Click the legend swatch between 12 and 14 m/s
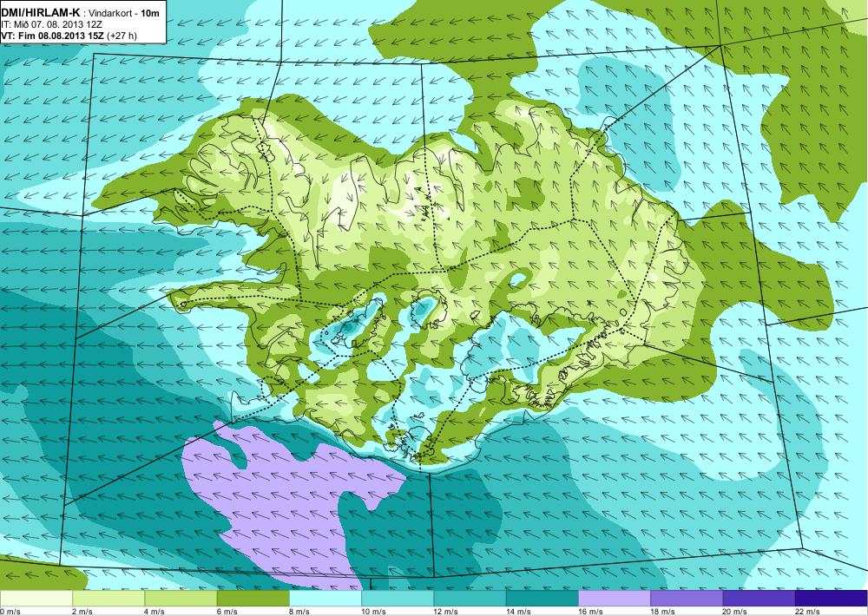The height and width of the screenshot is (616, 868). [470, 599]
